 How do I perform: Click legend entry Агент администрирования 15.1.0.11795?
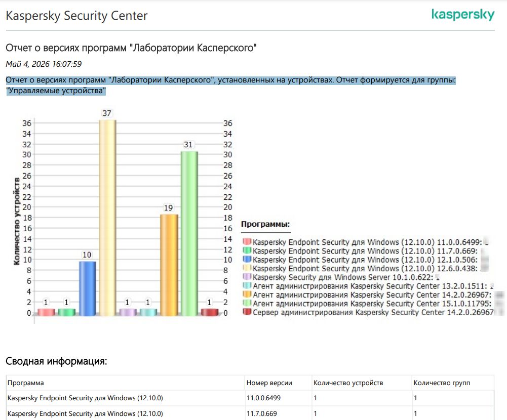pyautogui.click(x=372, y=304)
